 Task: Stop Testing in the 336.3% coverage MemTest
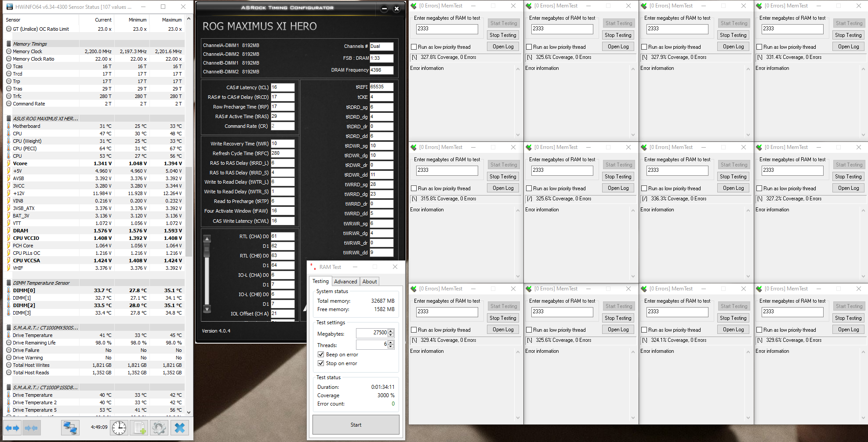coord(733,177)
